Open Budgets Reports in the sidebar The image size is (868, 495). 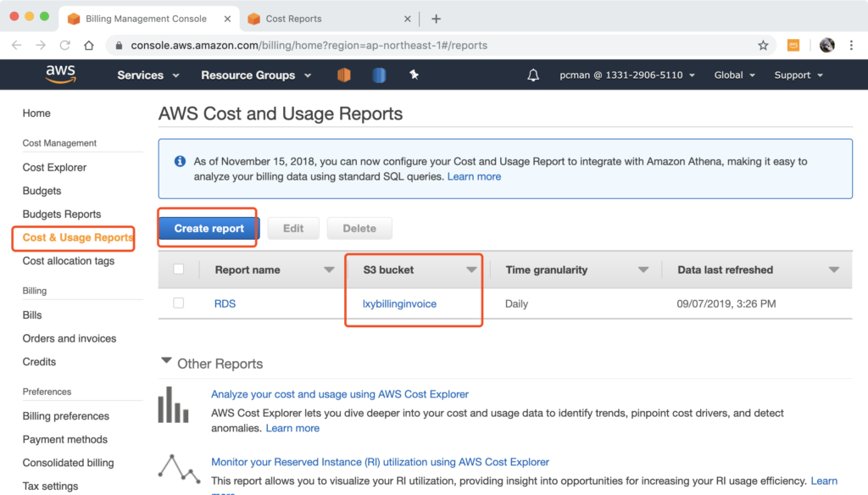coord(61,214)
